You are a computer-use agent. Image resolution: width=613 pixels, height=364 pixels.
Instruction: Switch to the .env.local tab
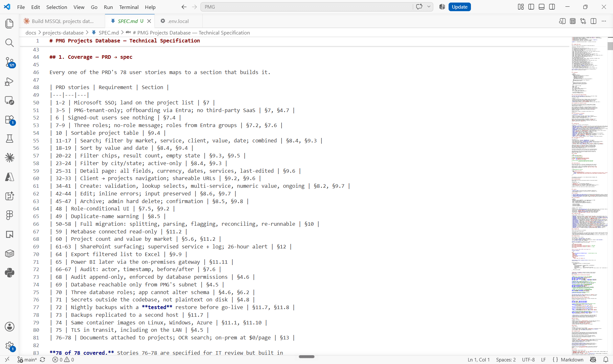178,21
